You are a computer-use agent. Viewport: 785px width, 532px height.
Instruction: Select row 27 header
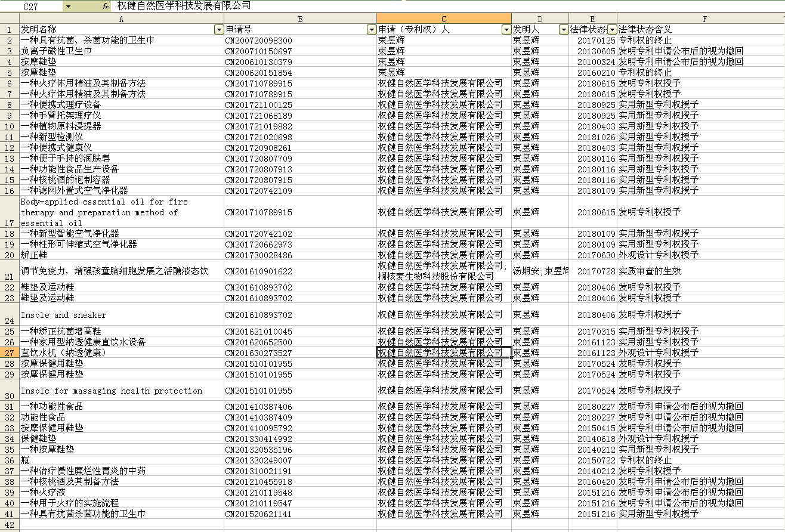(9, 352)
